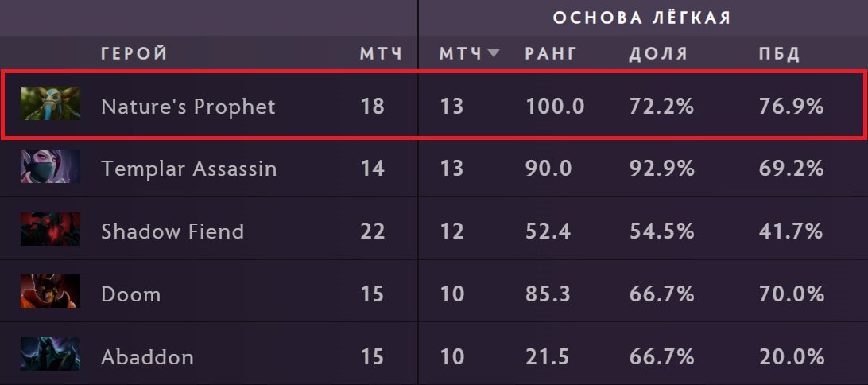Click Templar Assassin hero portrait icon
This screenshot has height=385, width=868.
pyautogui.click(x=50, y=166)
